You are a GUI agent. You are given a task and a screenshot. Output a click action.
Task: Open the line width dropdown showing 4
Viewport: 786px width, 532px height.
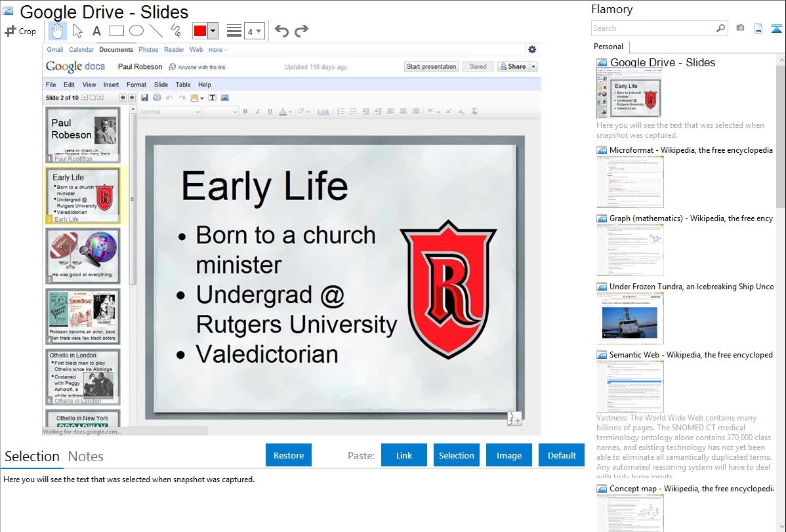pos(254,31)
